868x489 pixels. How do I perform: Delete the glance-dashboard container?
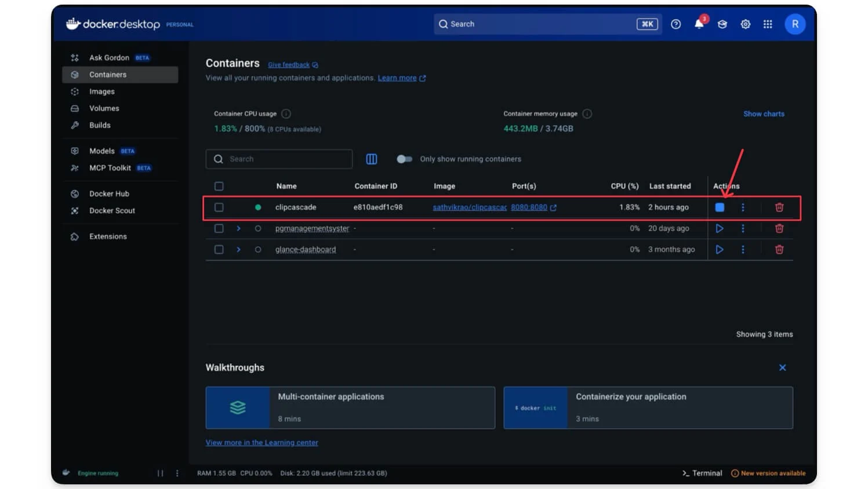click(779, 250)
